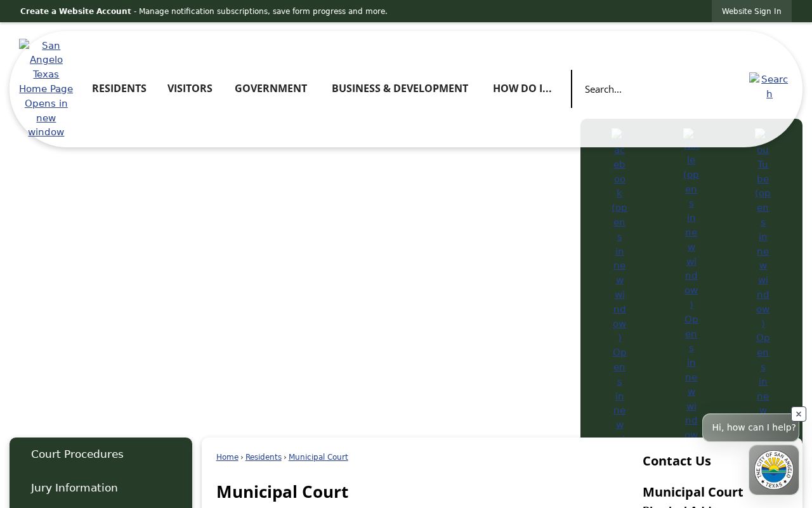Open the Business & Development menu

point(400,88)
